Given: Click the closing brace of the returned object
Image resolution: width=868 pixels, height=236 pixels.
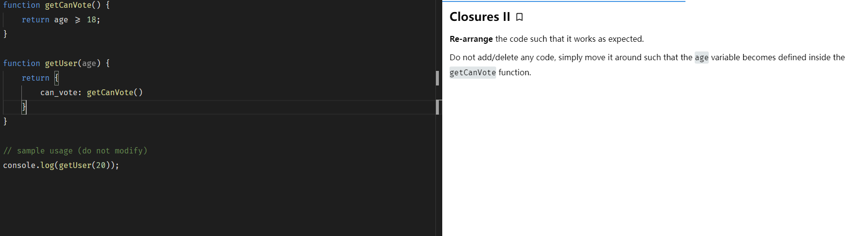Looking at the screenshot, I should [24, 107].
